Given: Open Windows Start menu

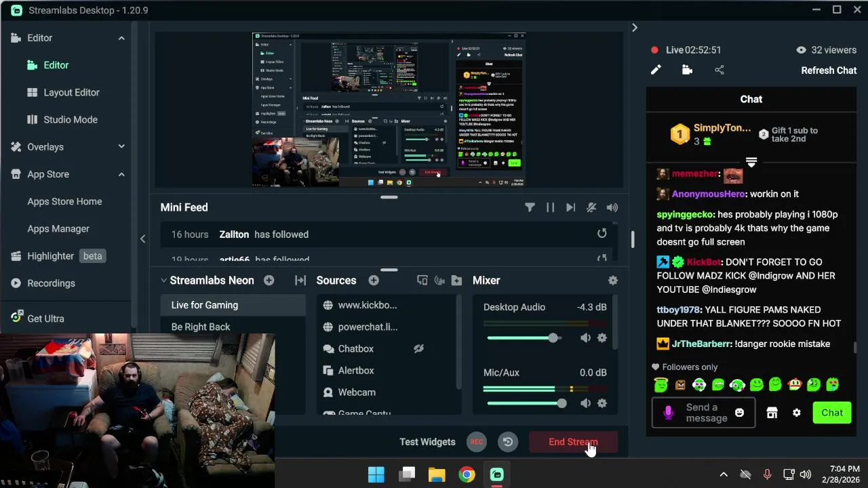Looking at the screenshot, I should [376, 474].
